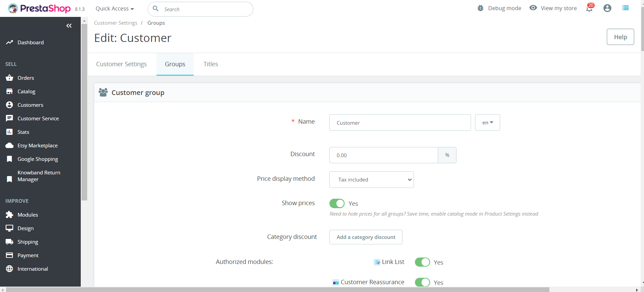The width and height of the screenshot is (644, 292).
Task: Click Add a category discount button
Action: [366, 237]
